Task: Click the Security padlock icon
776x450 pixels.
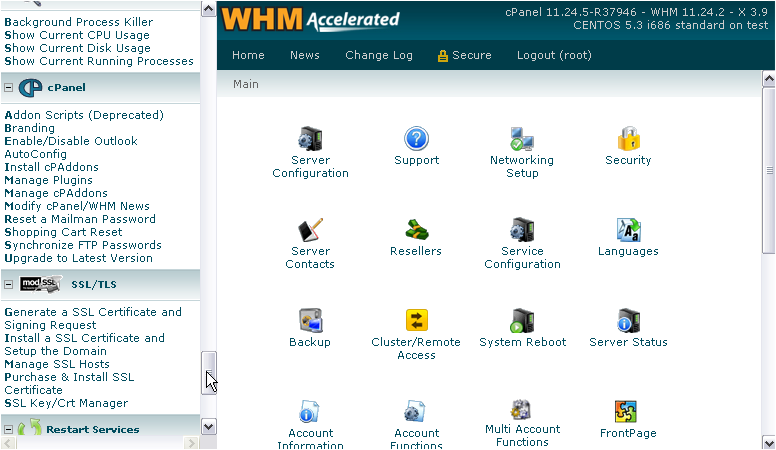Action: [x=628, y=139]
